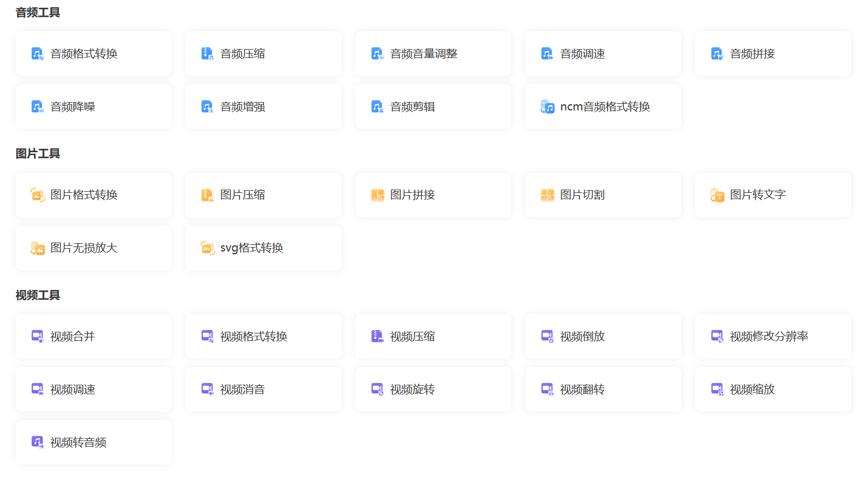
Task: Launch the 音频降噪 tool
Action: point(93,107)
